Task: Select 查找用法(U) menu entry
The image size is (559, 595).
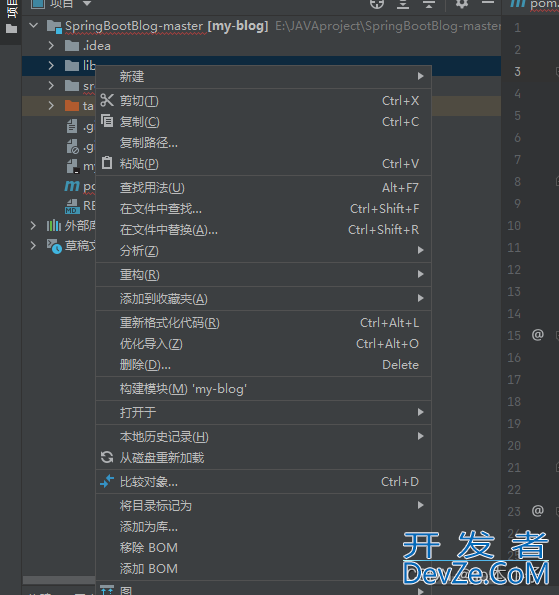Action: (263, 187)
